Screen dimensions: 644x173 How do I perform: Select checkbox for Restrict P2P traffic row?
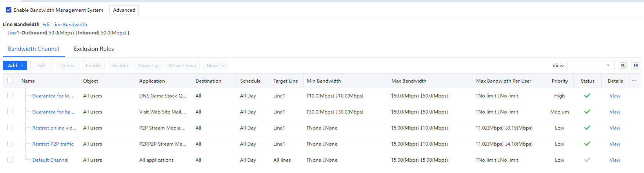pos(10,144)
